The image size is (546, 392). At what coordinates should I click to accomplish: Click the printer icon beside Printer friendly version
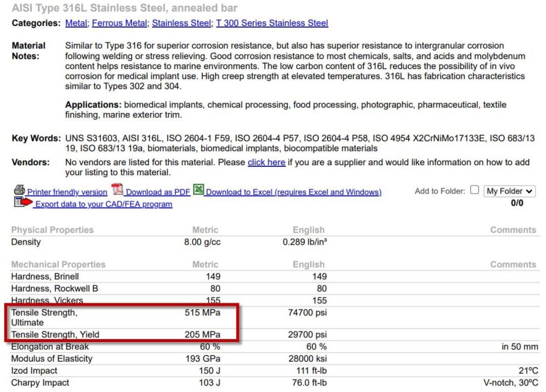tap(20, 190)
